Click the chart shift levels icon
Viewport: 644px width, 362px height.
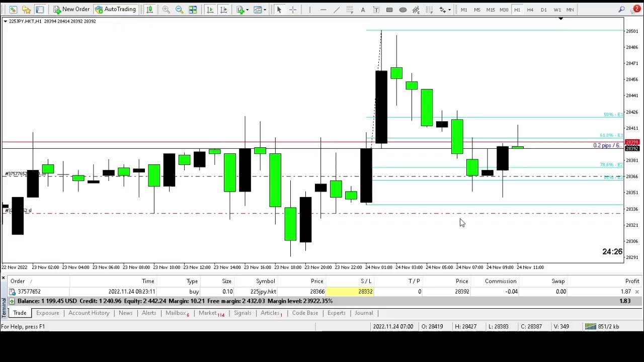(x=149, y=10)
